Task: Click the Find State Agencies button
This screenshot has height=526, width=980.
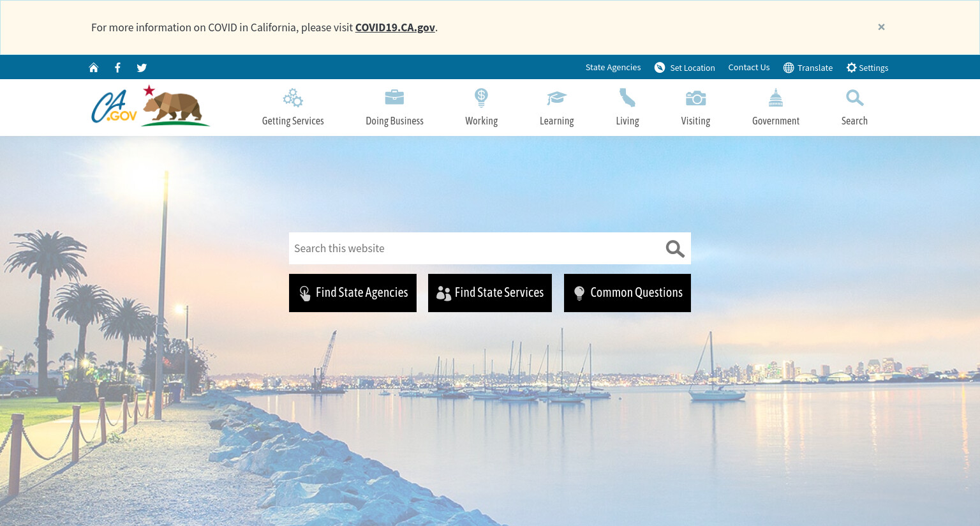Action: [353, 293]
